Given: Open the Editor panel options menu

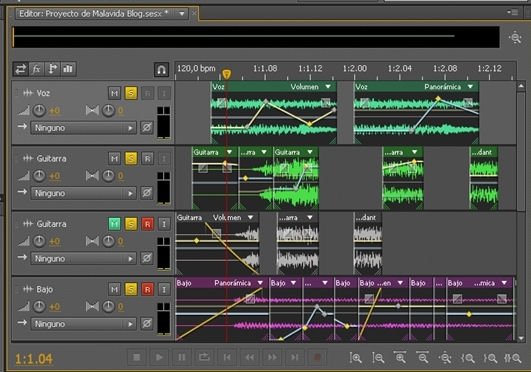Looking at the screenshot, I should pos(513,13).
